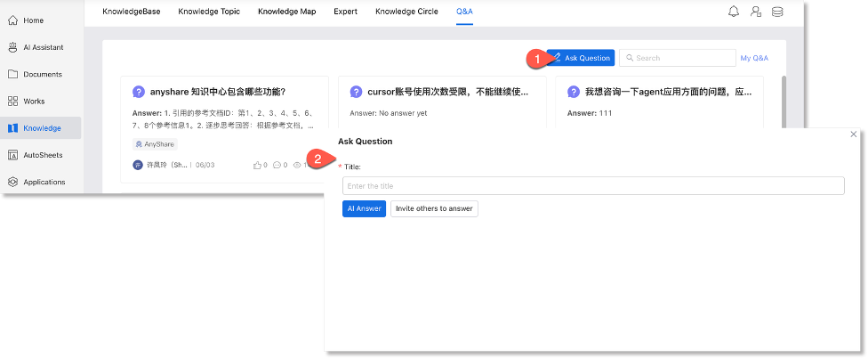Like the anyshare question with thumbs-up
This screenshot has height=358, width=868.
coord(258,166)
